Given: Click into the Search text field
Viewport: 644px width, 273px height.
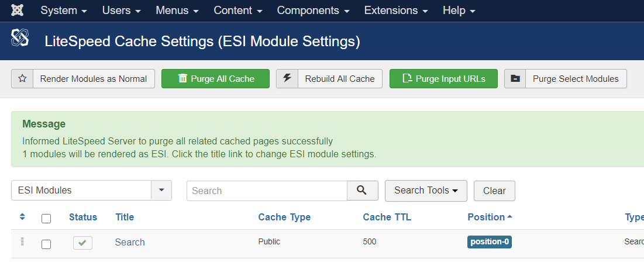Looking at the screenshot, I should 267,191.
